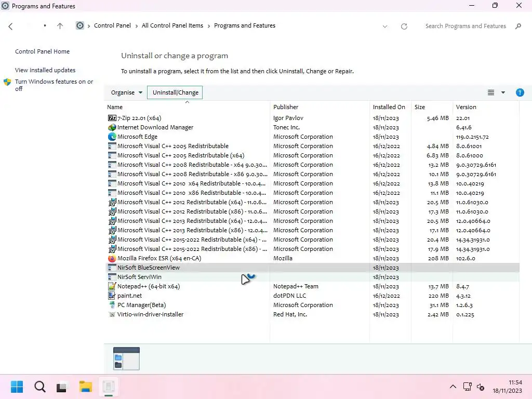Click the Internet Download Manager icon
The image size is (532, 399).
pyautogui.click(x=112, y=128)
